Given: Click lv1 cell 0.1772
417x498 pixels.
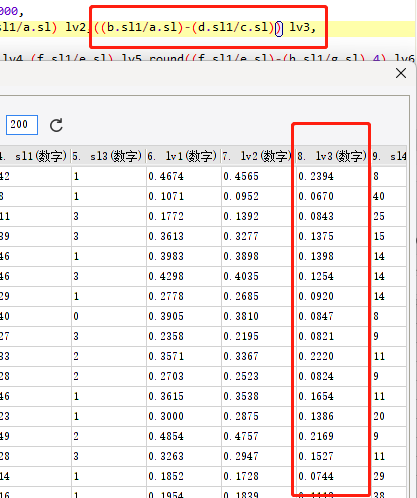Looking at the screenshot, I should point(184,216).
